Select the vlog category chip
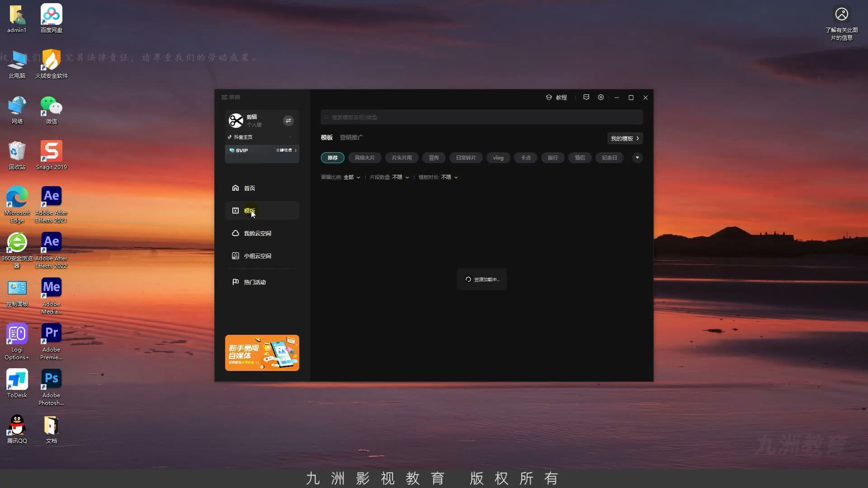The height and width of the screenshot is (488, 868). tap(498, 158)
